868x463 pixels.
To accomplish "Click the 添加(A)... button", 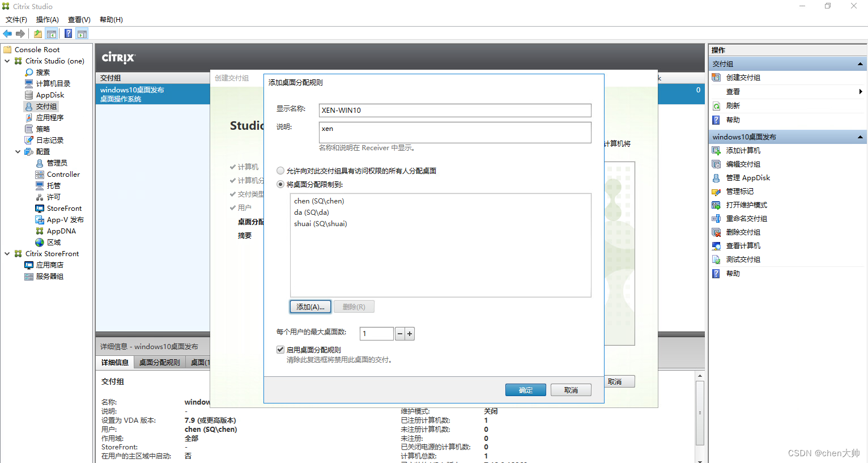I will click(310, 307).
